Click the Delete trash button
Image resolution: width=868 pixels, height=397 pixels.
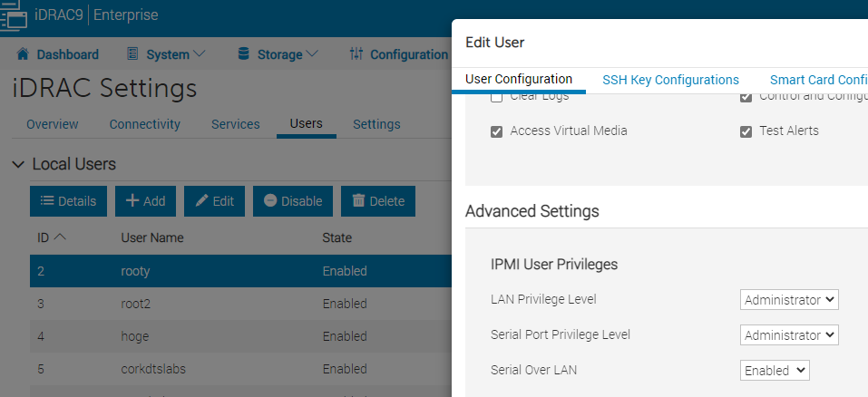[x=377, y=201]
